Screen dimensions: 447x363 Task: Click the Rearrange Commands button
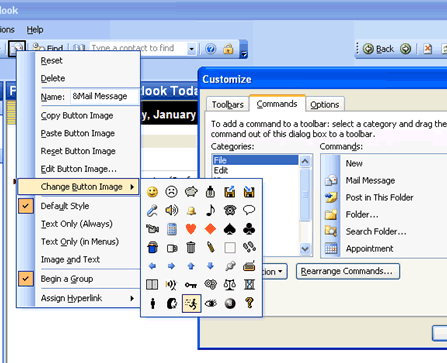coord(348,271)
